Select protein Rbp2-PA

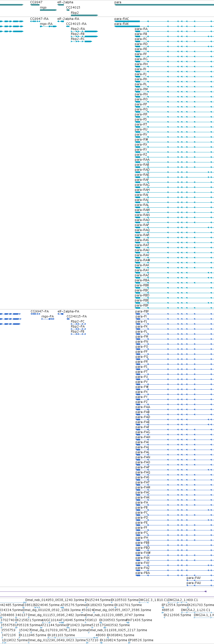pos(78,327)
